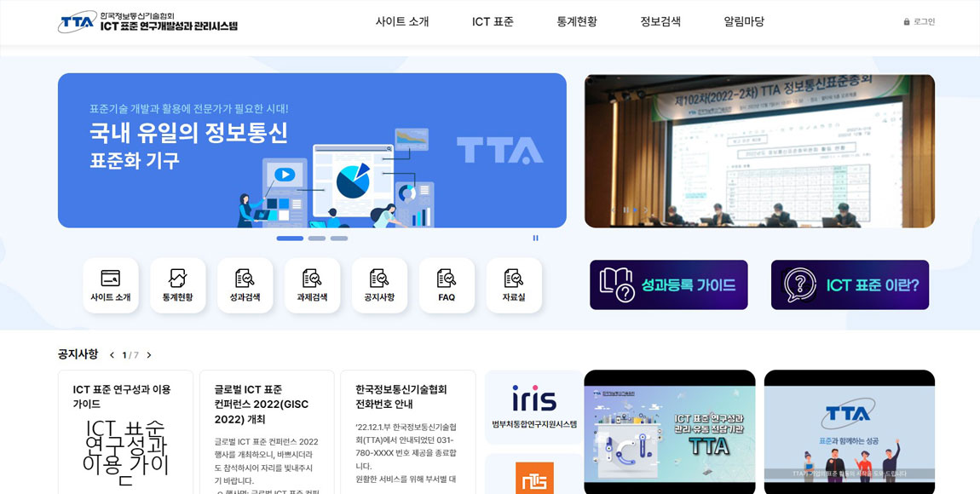The height and width of the screenshot is (494, 980).
Task: Expand the 알림마당 navigation menu
Action: [x=744, y=22]
